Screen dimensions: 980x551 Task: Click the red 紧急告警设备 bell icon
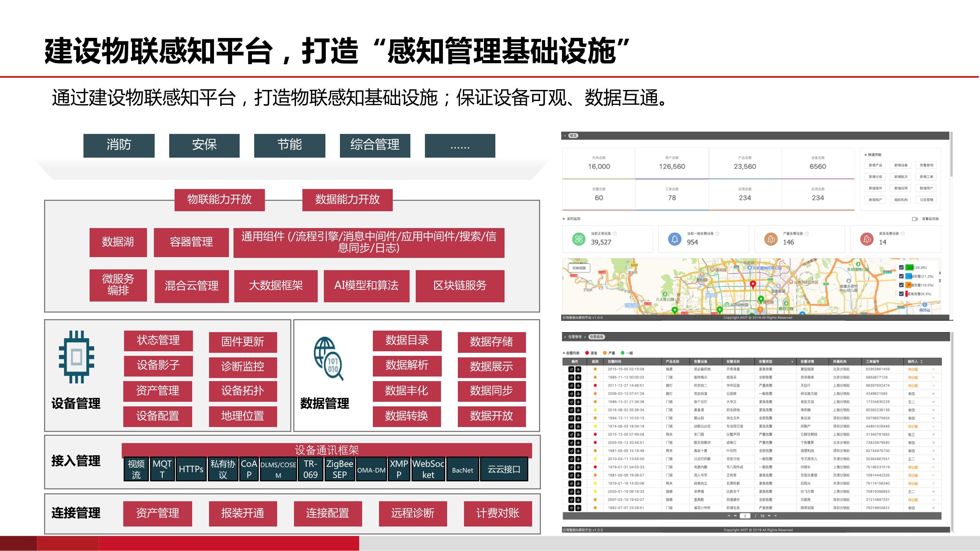(x=867, y=239)
